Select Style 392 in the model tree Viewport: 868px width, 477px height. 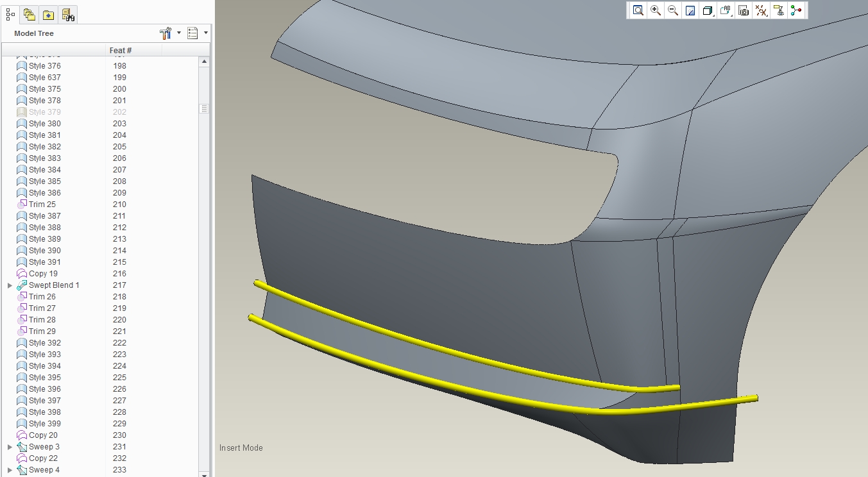click(x=45, y=343)
